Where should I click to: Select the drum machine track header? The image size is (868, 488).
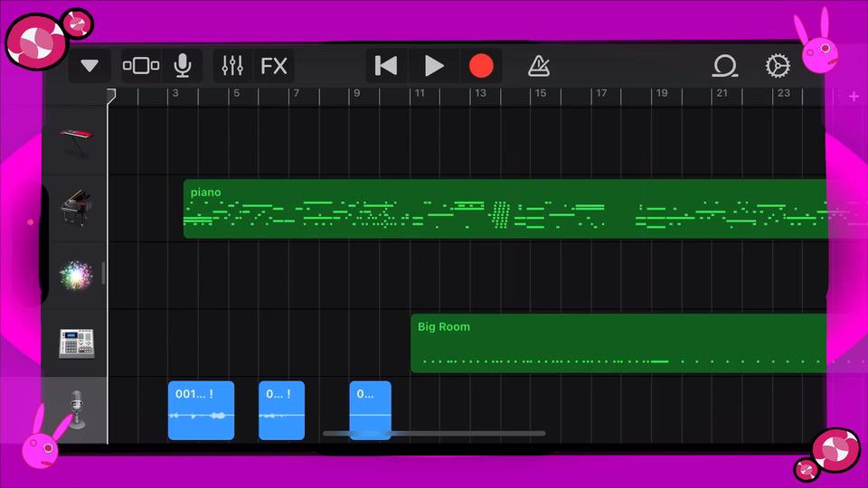click(x=76, y=343)
